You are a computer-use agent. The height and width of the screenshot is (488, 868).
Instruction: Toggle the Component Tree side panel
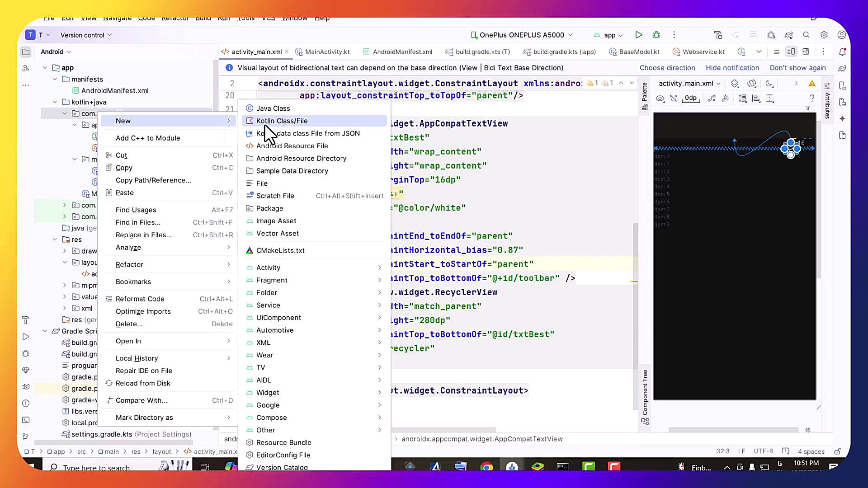click(x=645, y=397)
